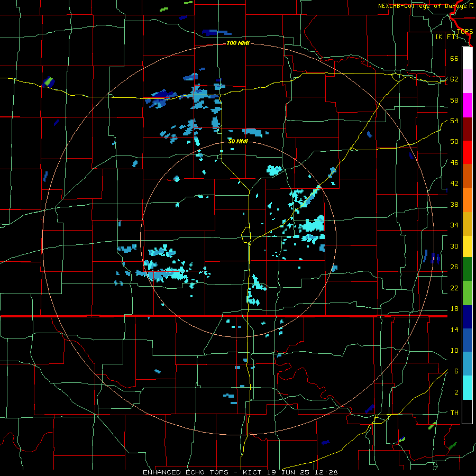Click the navy 22 kft legend swatch
This screenshot has height=476, width=476.
[x=467, y=317]
